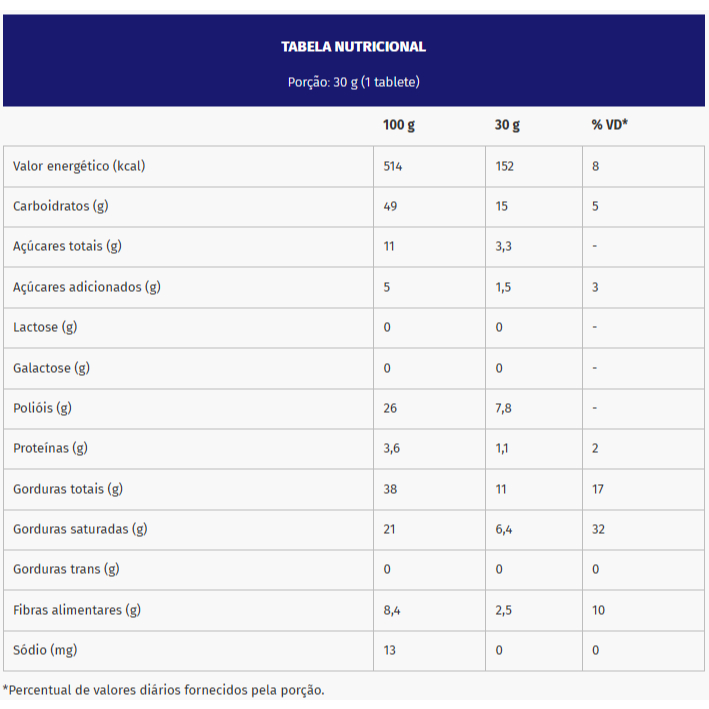
Task: Click the "Gorduras trans (g)" row label
Action: tap(66, 569)
